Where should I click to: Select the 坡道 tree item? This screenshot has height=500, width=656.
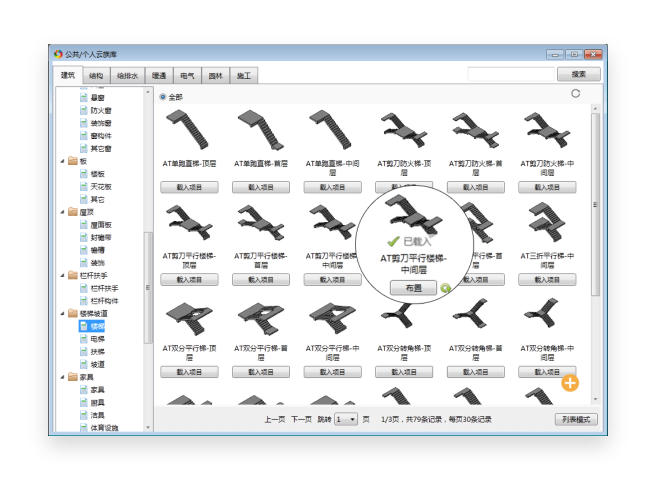tap(97, 364)
